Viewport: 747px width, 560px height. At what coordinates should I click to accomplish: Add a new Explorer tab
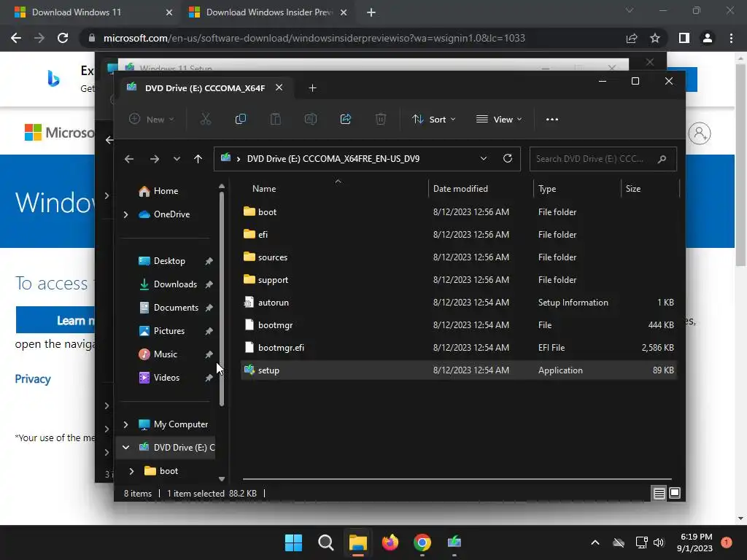pyautogui.click(x=312, y=88)
